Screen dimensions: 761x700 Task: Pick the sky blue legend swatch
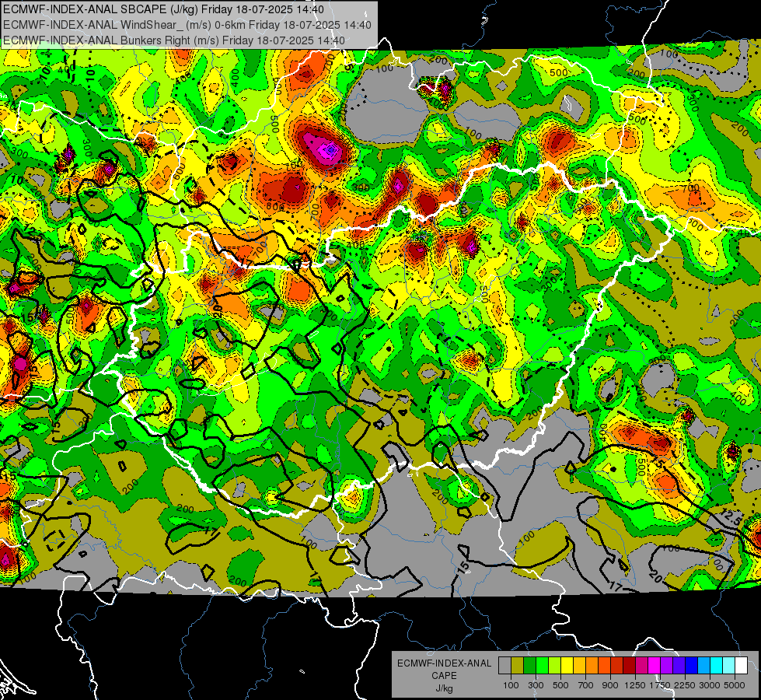point(703,666)
